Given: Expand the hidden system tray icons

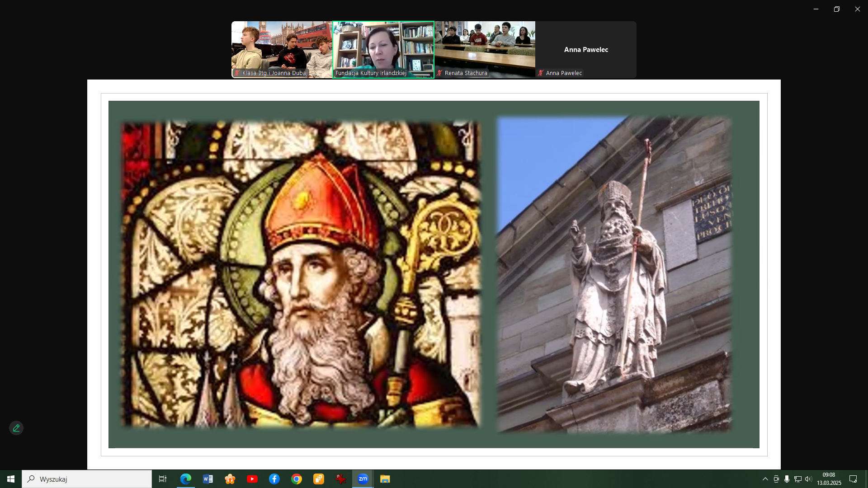Looking at the screenshot, I should click(765, 479).
